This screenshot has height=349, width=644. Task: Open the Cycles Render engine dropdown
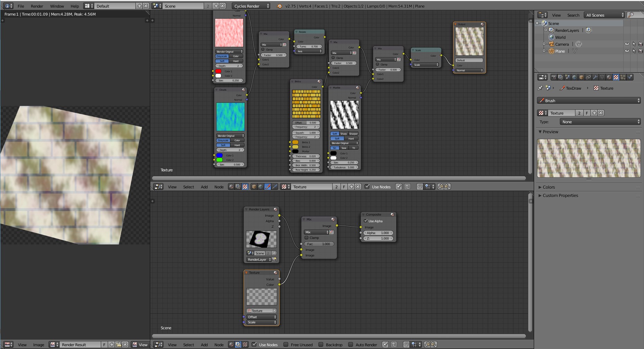pyautogui.click(x=251, y=6)
